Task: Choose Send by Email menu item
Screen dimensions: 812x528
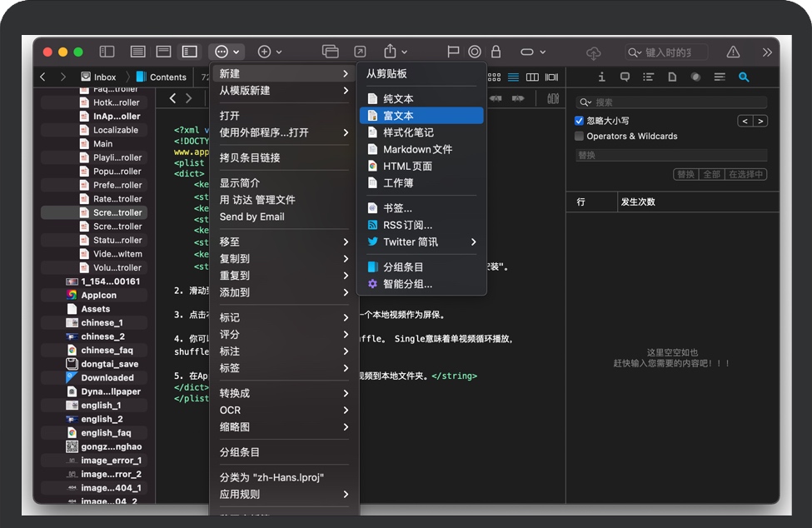Action: click(x=252, y=217)
